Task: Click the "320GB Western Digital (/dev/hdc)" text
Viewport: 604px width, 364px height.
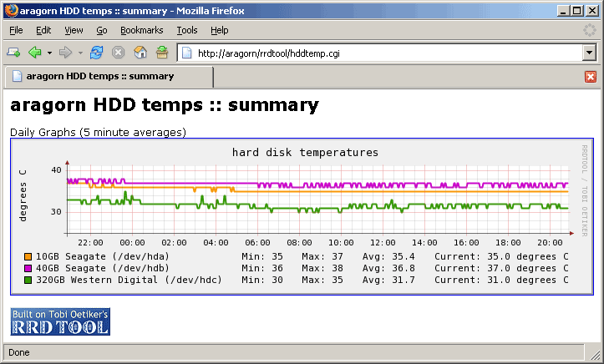Action: (x=129, y=280)
